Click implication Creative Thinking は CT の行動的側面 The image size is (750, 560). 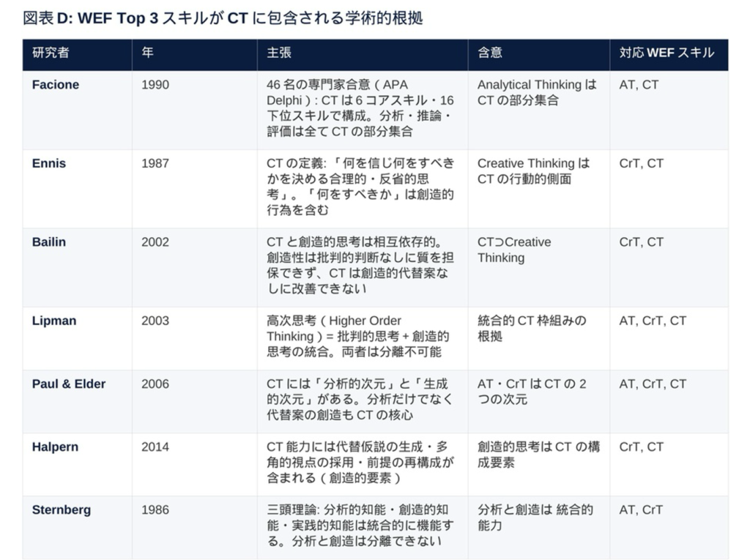(534, 171)
